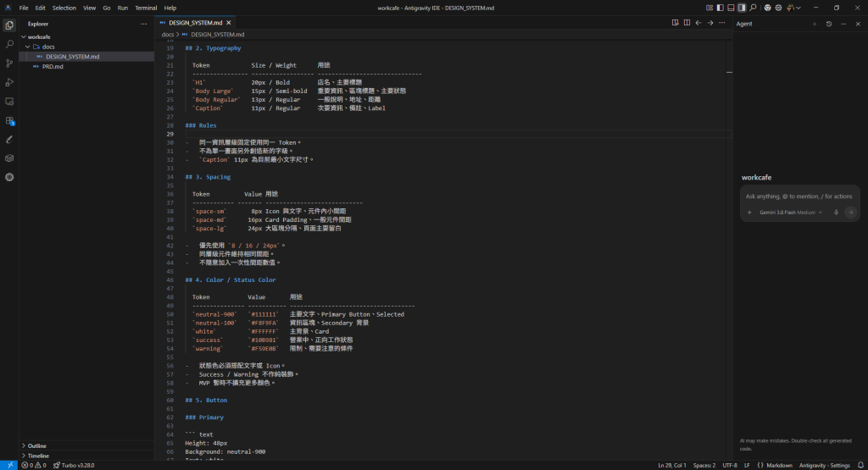The width and height of the screenshot is (868, 470).
Task: Click the remote window icon in status bar
Action: (x=9, y=466)
